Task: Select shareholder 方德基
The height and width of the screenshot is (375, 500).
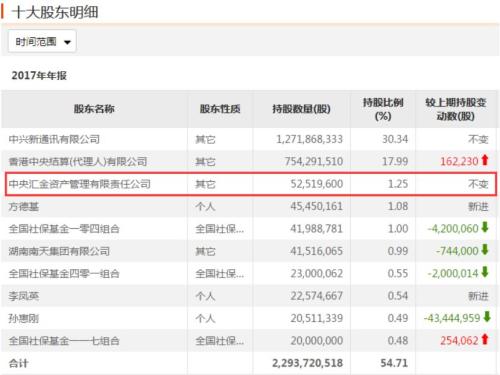Action: 24,207
